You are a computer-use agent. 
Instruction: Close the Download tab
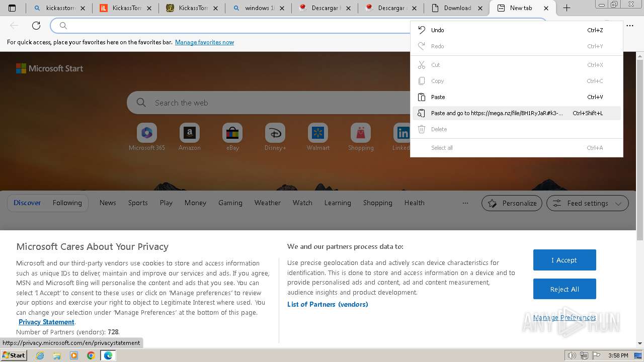tap(480, 8)
